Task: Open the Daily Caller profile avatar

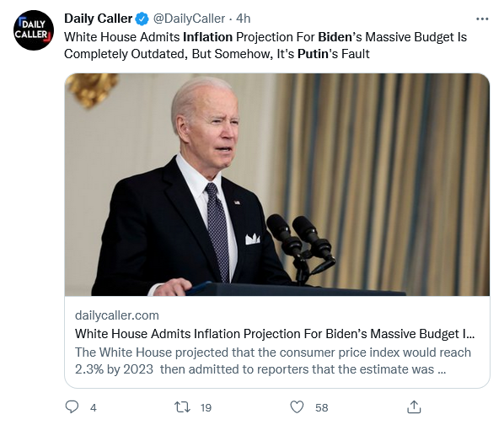Action: pos(34,30)
